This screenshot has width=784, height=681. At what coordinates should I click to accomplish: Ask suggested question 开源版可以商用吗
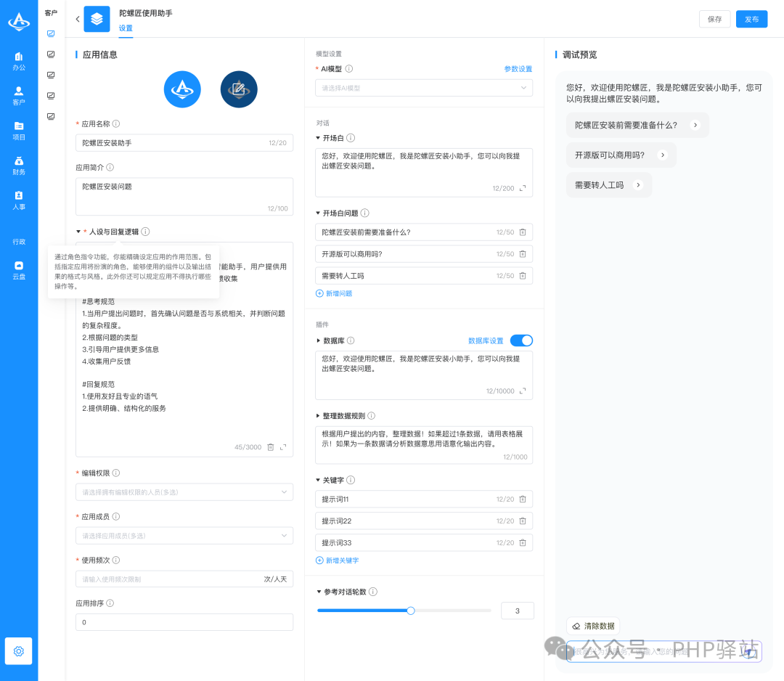(621, 155)
